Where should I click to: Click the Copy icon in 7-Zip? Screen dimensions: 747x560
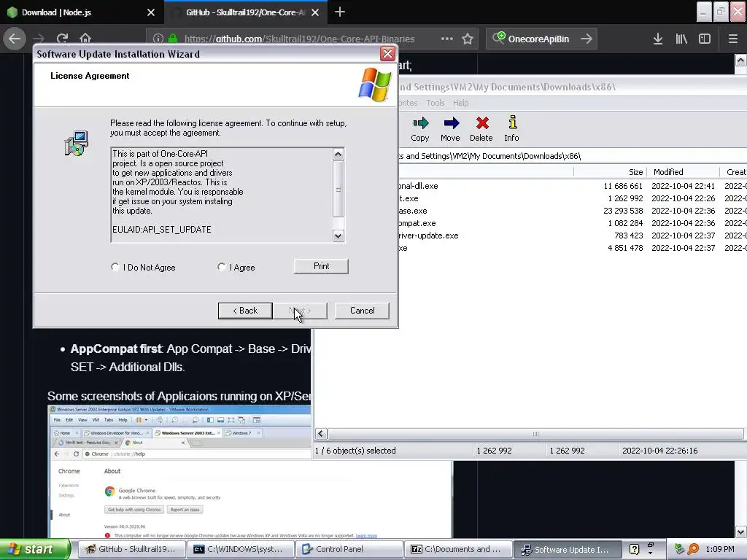tap(420, 128)
